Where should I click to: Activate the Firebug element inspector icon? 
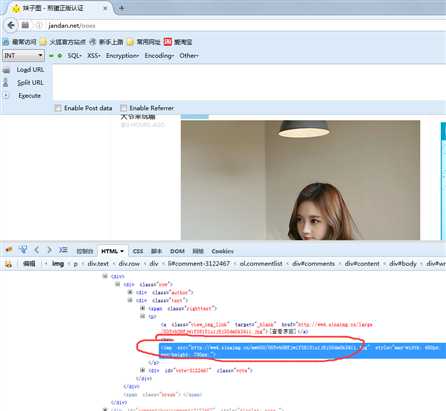pos(23,250)
